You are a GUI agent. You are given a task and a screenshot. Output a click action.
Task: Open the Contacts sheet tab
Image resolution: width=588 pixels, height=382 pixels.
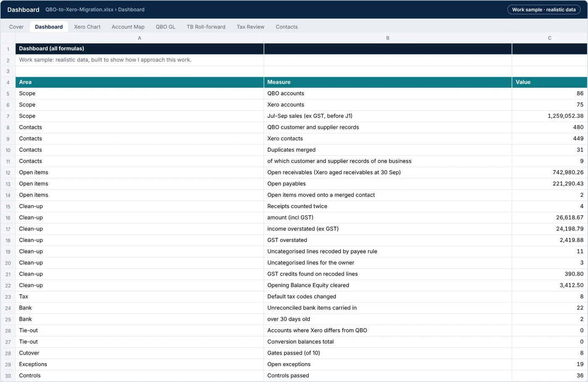(x=287, y=27)
